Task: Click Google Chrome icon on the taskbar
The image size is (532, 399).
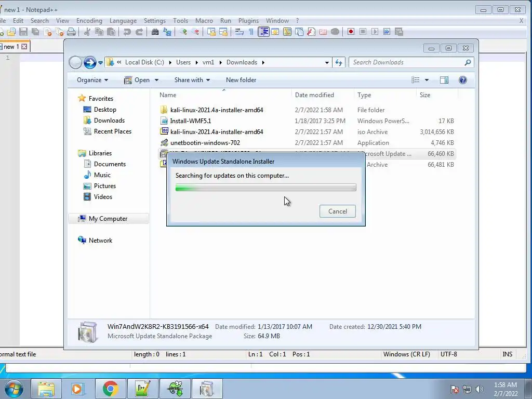Action: click(x=110, y=389)
